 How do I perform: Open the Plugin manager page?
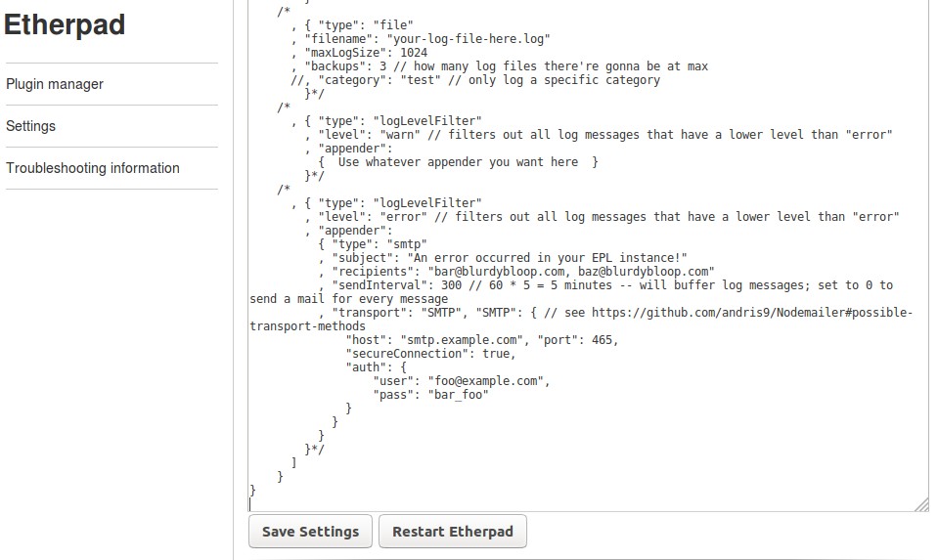pos(55,84)
